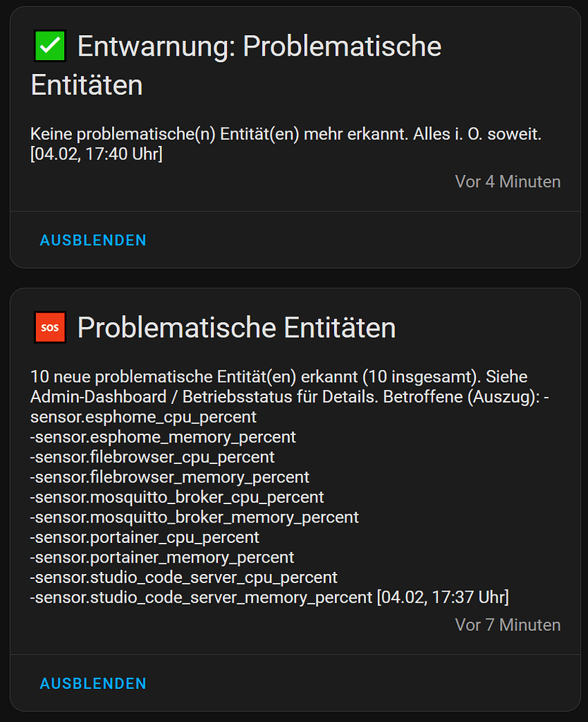Dismiss the Problematische Entitäten alert with AUSBLENDEN

tap(92, 683)
